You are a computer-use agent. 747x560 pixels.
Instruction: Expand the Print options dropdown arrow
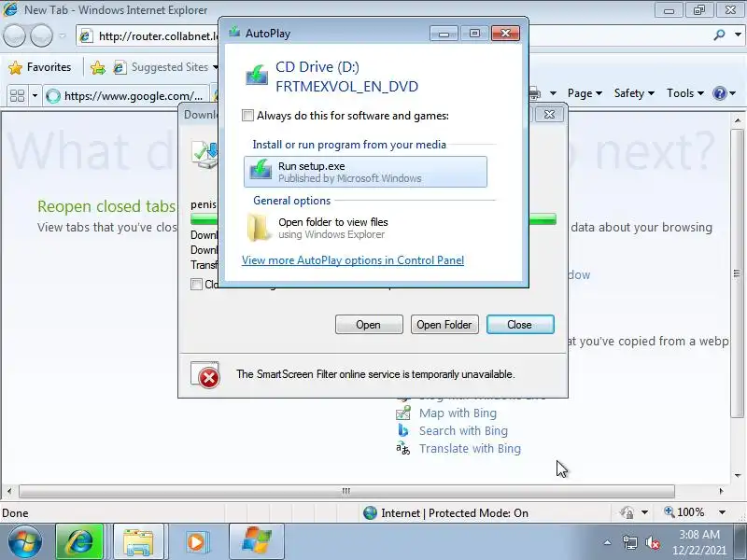(553, 93)
